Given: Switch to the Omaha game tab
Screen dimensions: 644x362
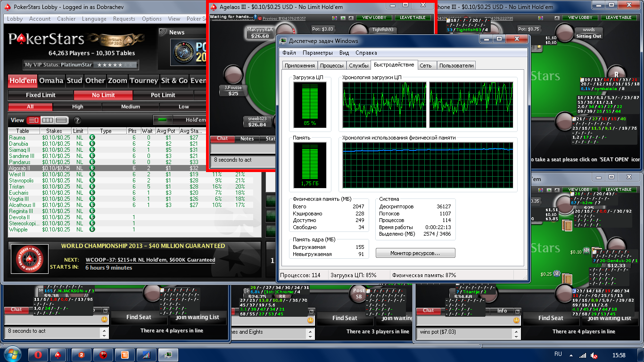Looking at the screenshot, I should [51, 81].
